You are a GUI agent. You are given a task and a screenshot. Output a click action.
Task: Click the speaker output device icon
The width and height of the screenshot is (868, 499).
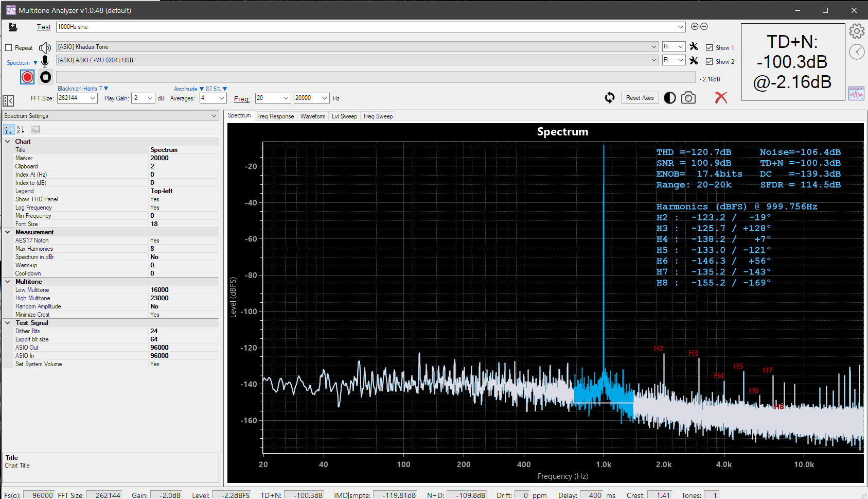point(45,47)
